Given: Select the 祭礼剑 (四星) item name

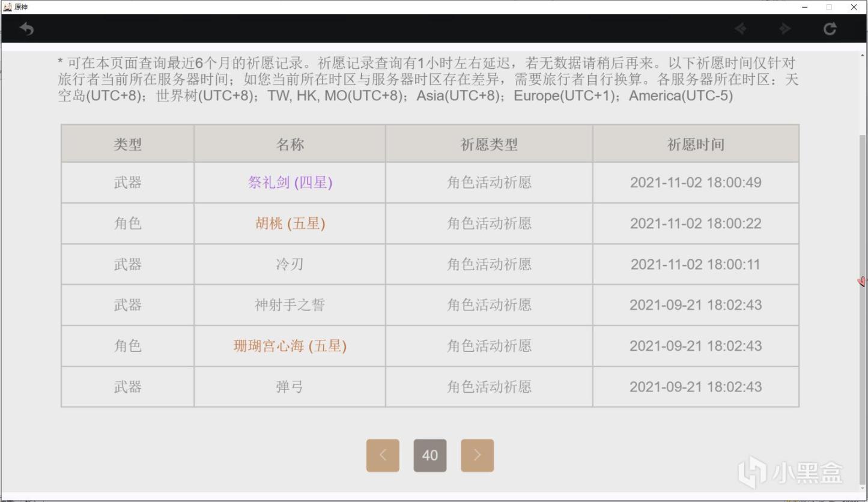Looking at the screenshot, I should [x=290, y=183].
